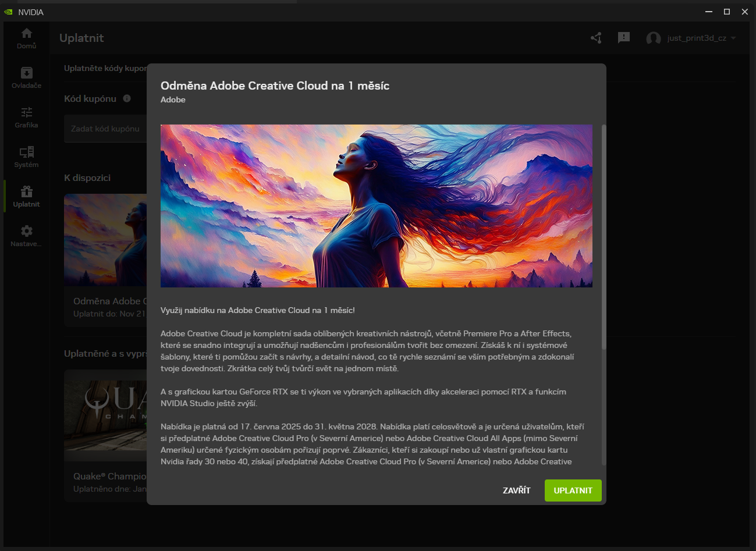Viewport: 756px width, 551px height.
Task: Click paragraph starting 'A s grafickou kartou GeForce RTX'
Action: [363, 397]
